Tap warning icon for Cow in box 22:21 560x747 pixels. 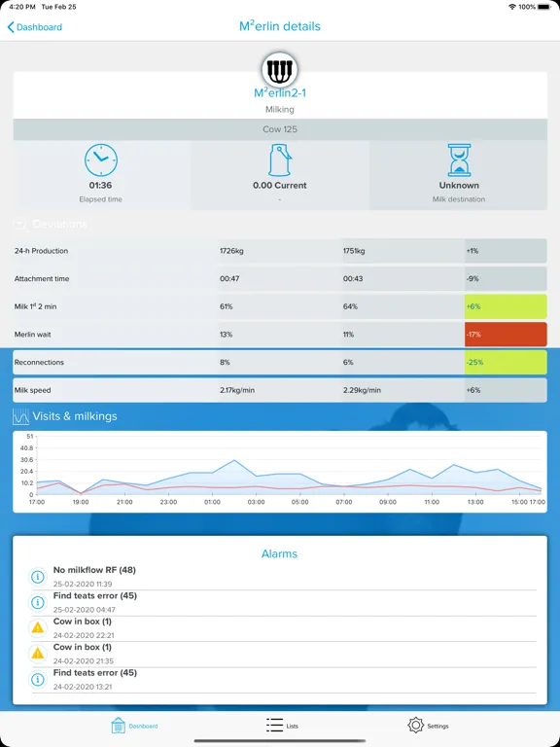(x=38, y=628)
